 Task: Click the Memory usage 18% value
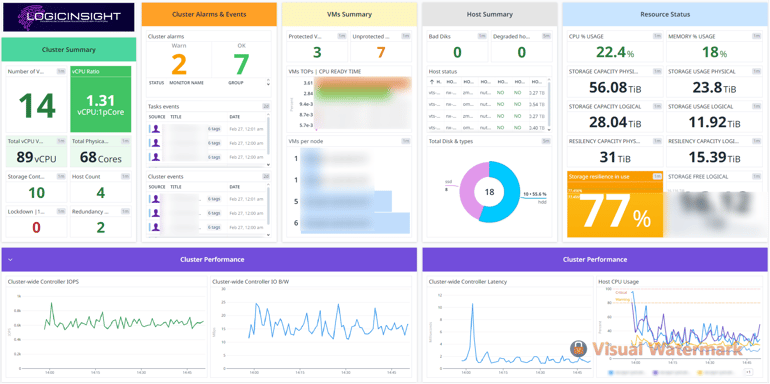715,53
